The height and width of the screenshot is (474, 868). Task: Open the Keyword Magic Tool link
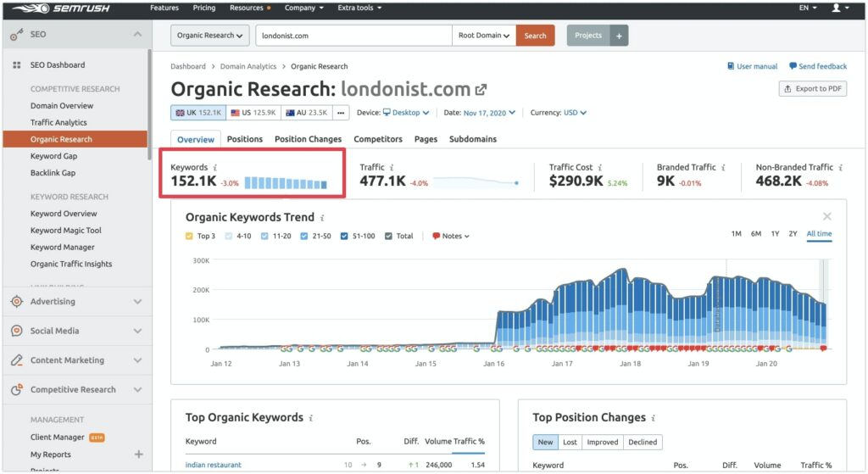(66, 231)
